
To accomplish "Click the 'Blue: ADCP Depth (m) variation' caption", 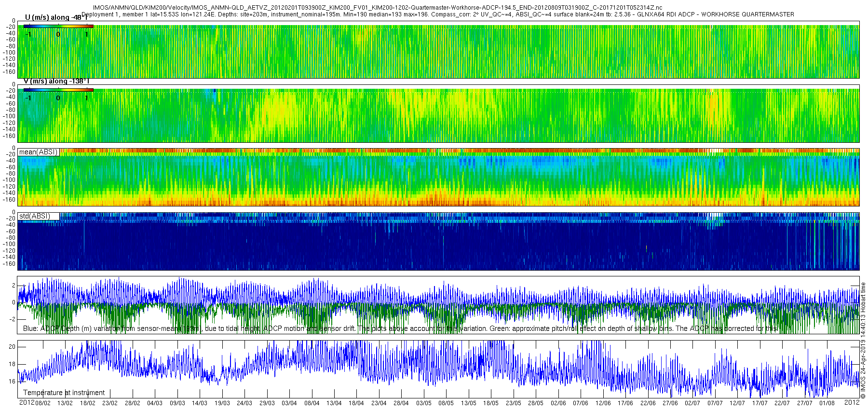I will [x=400, y=328].
